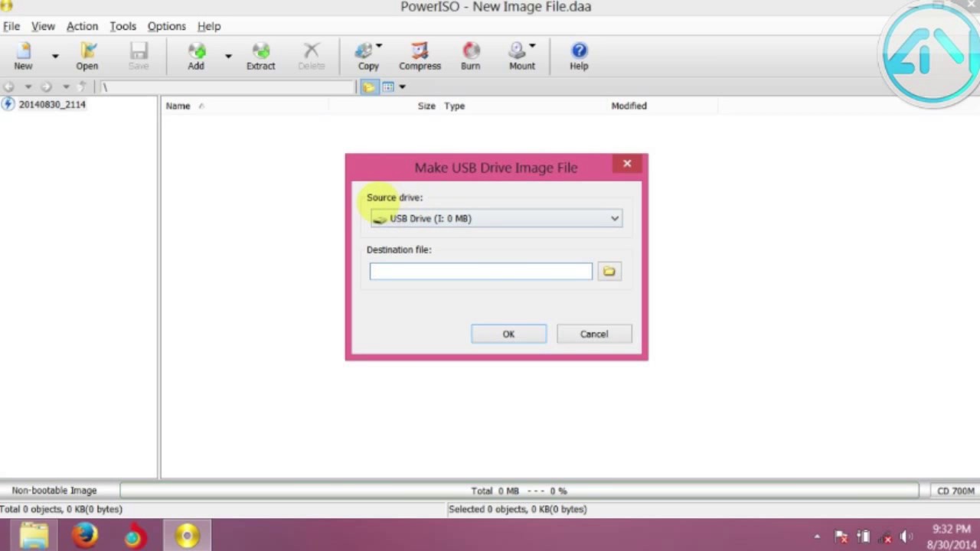Click the Non-bootable Image status label
The image size is (980, 551).
point(54,491)
